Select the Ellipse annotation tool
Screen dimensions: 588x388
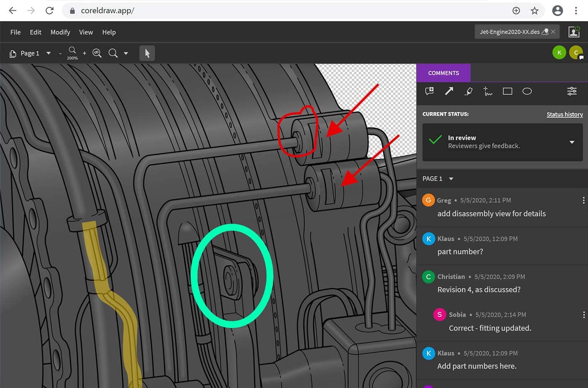527,91
